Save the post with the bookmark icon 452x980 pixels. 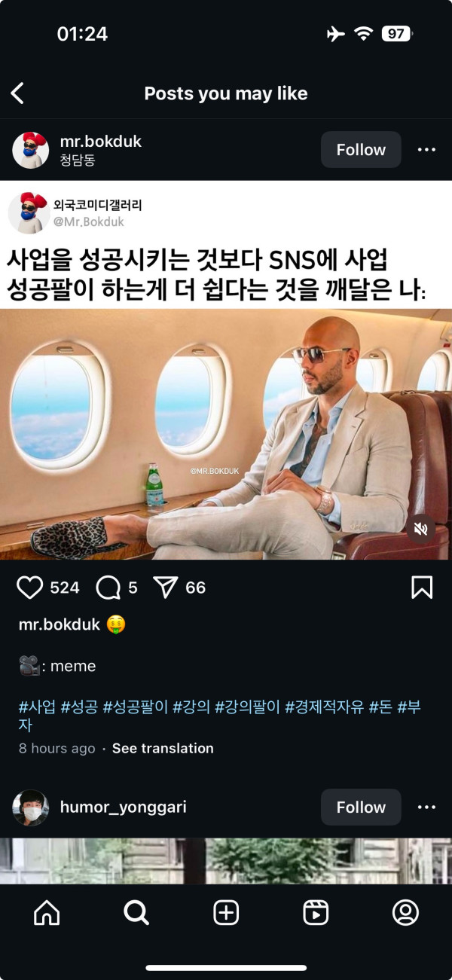tap(422, 588)
